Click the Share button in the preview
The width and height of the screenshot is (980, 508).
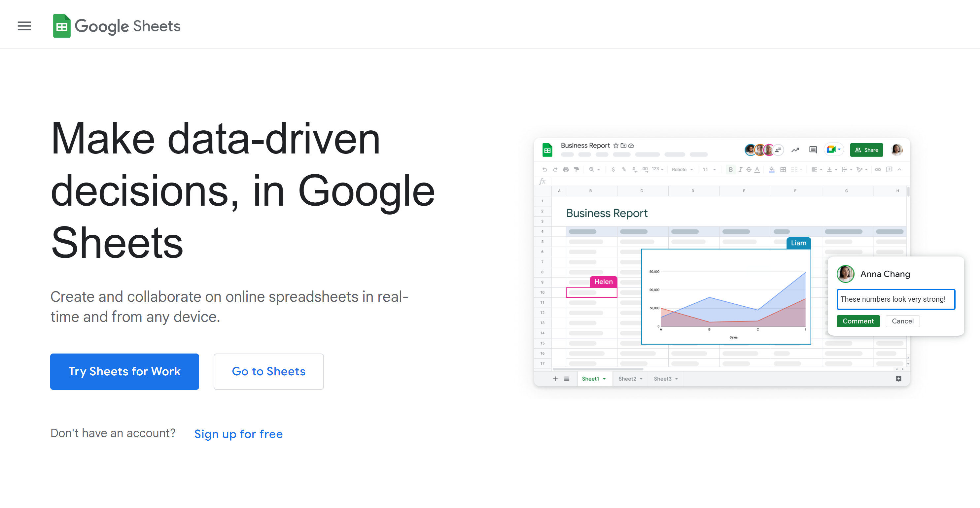(x=866, y=150)
